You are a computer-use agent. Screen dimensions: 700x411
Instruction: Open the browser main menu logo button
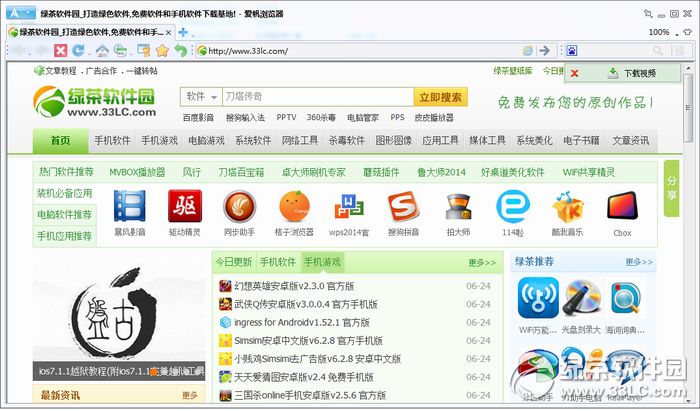click(21, 13)
